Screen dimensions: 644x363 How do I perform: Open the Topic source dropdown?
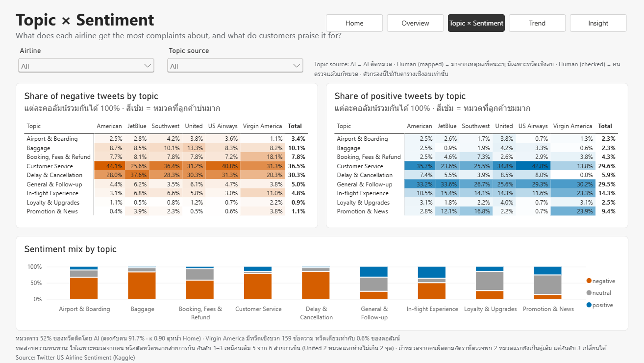coord(235,66)
